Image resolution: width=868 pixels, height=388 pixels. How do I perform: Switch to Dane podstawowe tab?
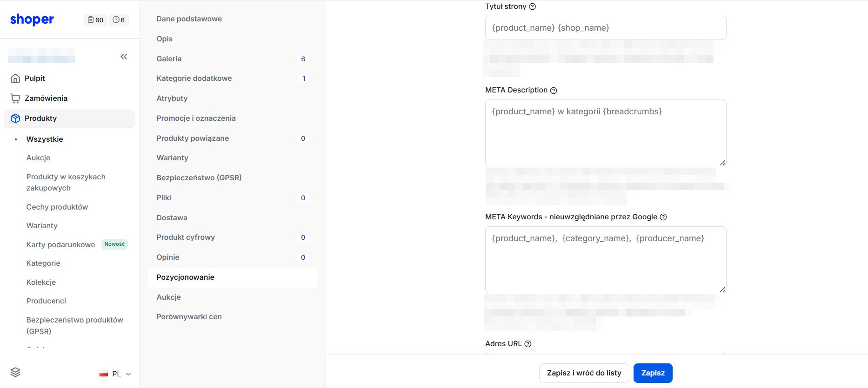[x=233, y=19]
